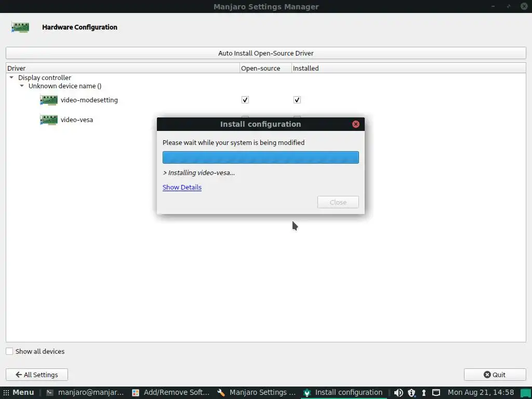The height and width of the screenshot is (399, 532).
Task: Collapse the Unknown device name node
Action: 22,86
